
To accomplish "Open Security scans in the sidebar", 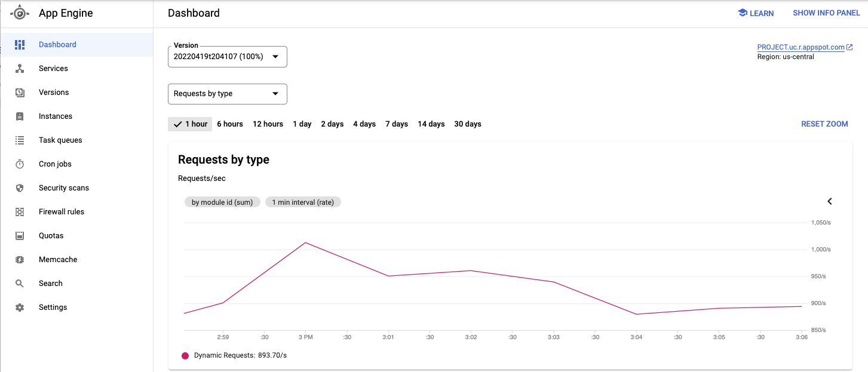I will coord(76,188).
